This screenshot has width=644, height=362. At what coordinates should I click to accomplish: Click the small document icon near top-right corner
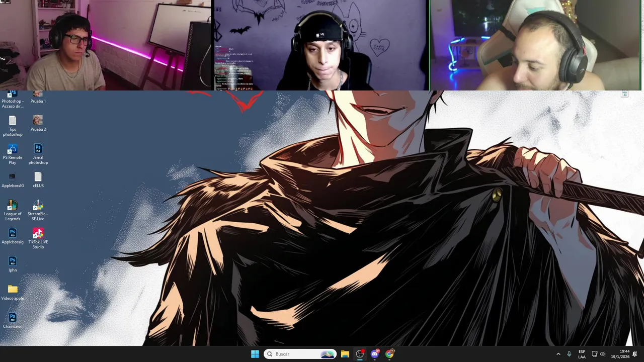(x=624, y=94)
